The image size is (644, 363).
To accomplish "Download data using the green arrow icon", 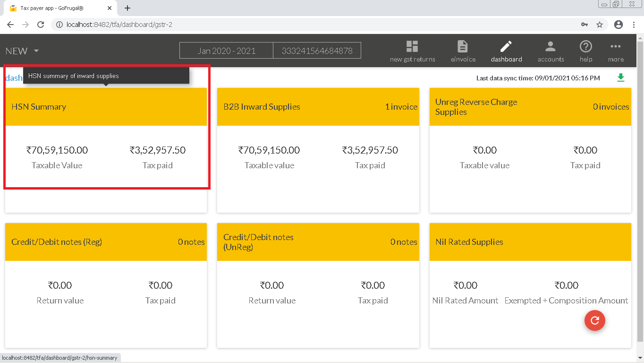I will pyautogui.click(x=621, y=78).
